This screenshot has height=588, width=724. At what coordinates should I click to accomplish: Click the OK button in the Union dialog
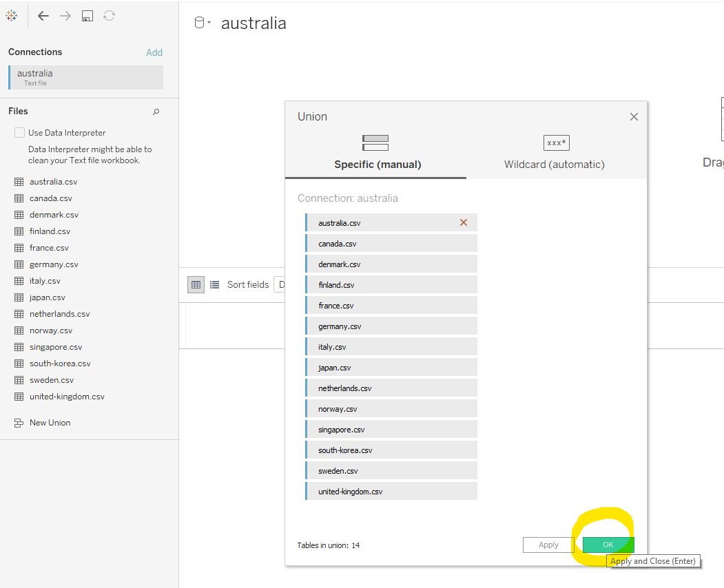(607, 545)
